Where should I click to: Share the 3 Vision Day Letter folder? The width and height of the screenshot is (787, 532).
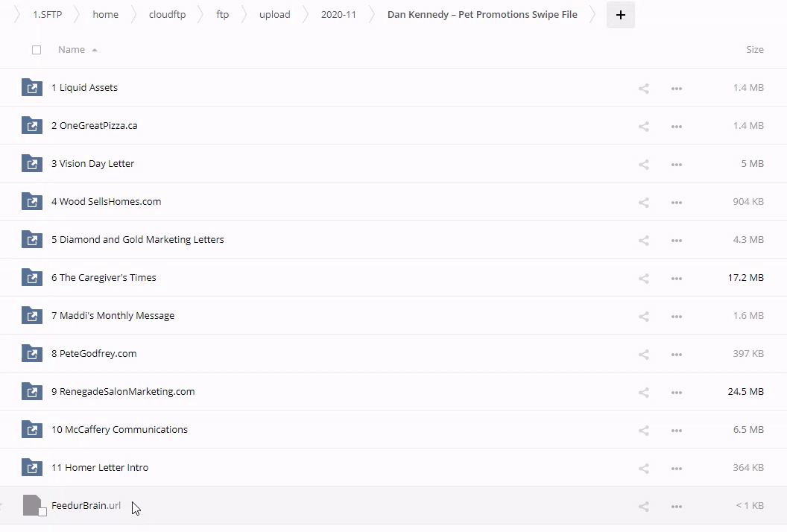(x=644, y=164)
